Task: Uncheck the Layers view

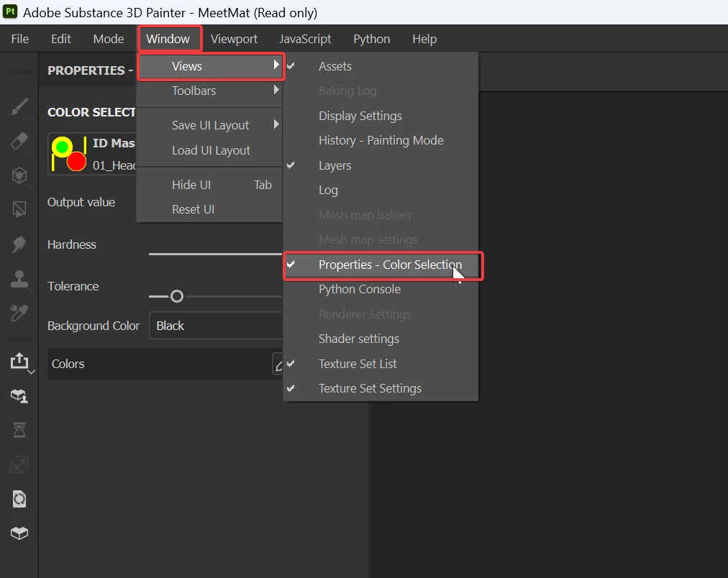Action: [x=381, y=165]
